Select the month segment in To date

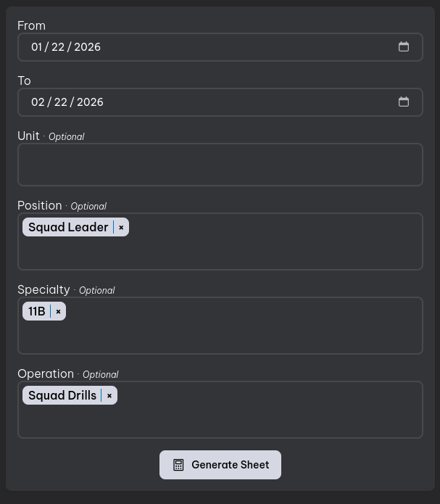[x=38, y=102]
